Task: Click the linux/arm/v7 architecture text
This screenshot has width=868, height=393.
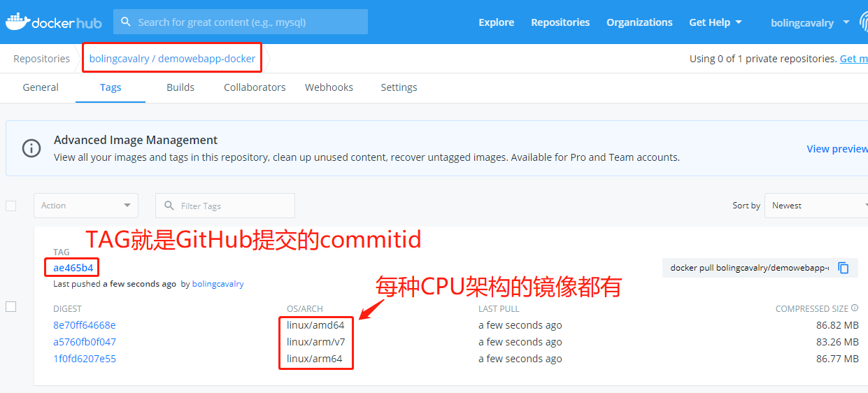Action: 315,342
